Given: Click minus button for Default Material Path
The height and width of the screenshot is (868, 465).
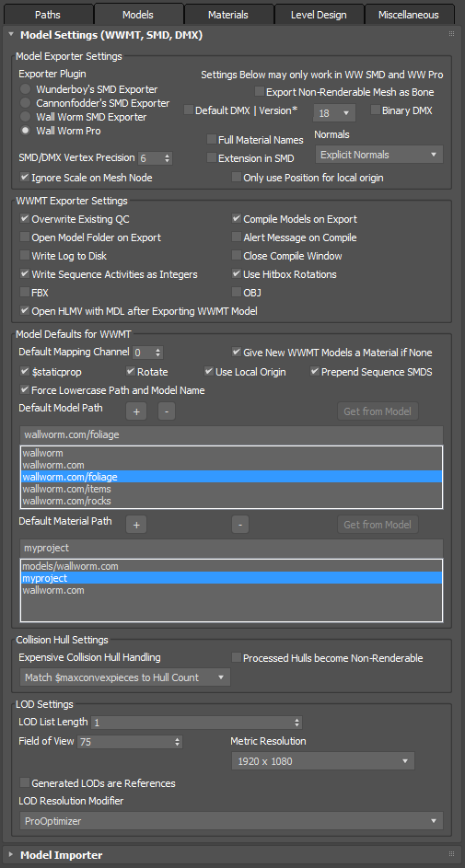Looking at the screenshot, I should [x=239, y=525].
